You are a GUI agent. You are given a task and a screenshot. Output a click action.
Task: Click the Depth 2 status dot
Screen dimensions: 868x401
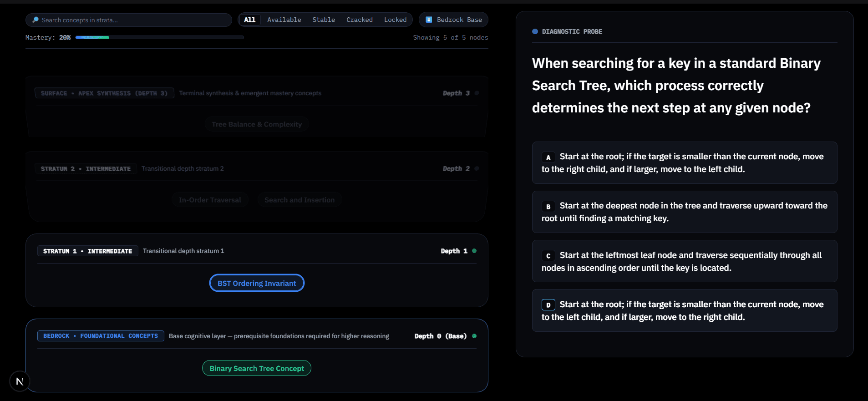(477, 168)
